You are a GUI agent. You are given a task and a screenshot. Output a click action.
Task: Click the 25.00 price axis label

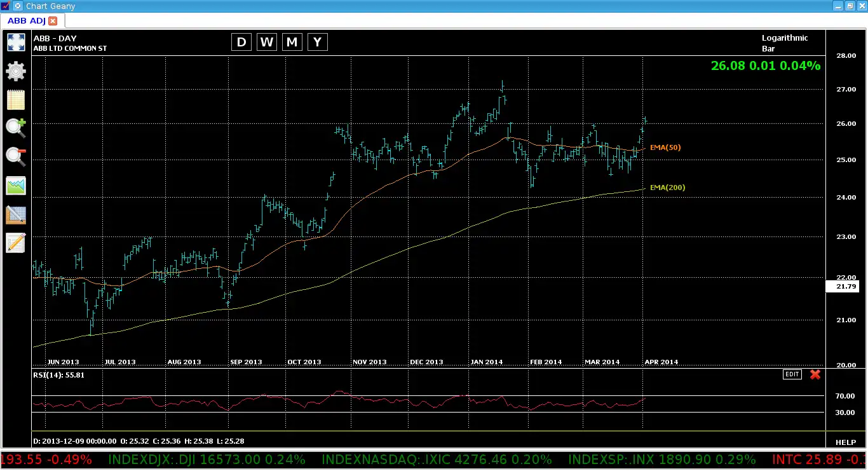[846, 160]
